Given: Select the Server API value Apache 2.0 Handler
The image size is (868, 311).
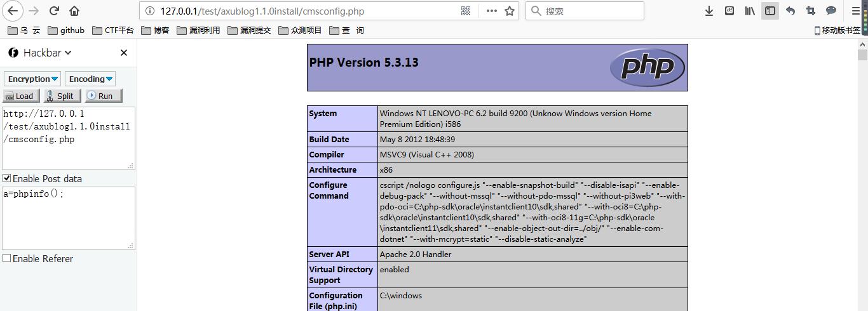Looking at the screenshot, I should [416, 254].
